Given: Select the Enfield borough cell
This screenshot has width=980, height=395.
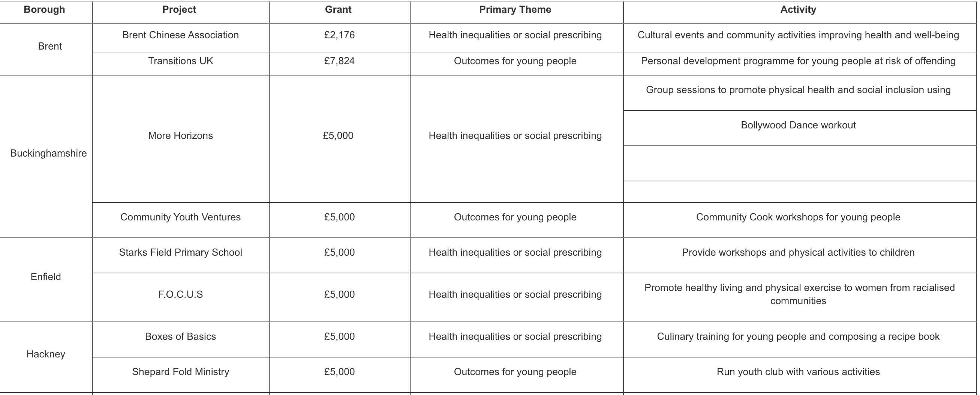Looking at the screenshot, I should [46, 277].
